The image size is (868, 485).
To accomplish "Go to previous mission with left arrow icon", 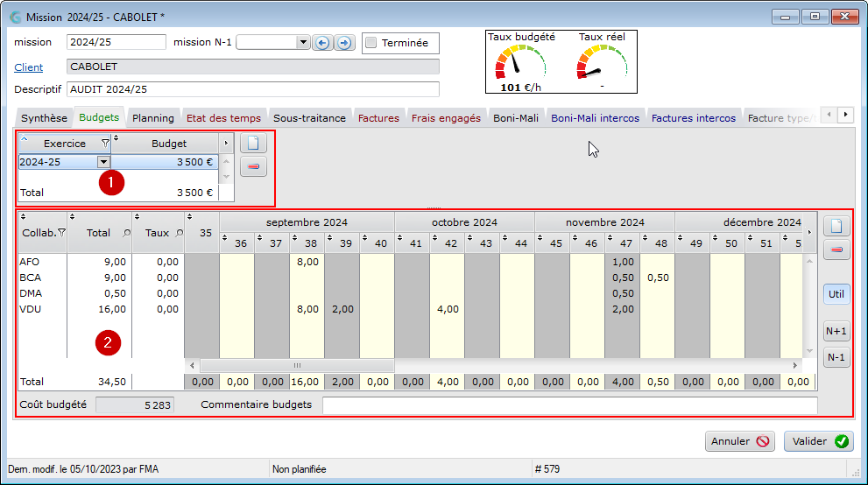I will [322, 43].
